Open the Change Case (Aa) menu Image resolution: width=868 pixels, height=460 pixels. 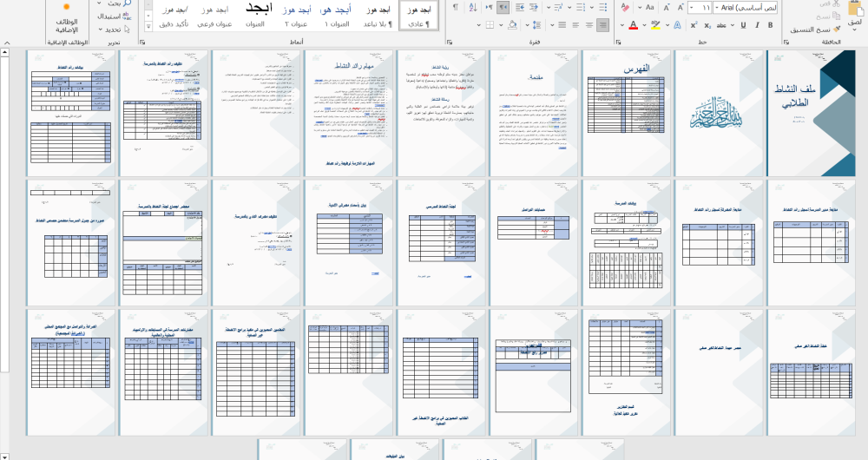click(x=650, y=8)
